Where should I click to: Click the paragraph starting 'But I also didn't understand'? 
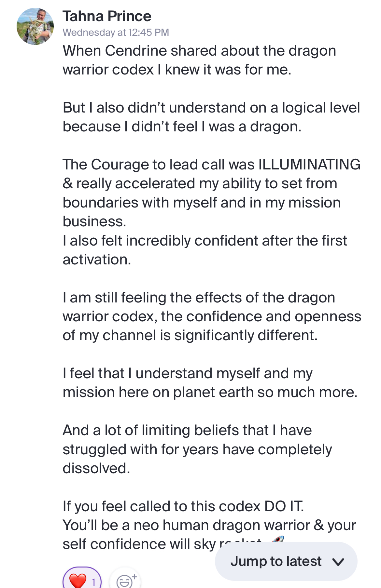coord(211,117)
